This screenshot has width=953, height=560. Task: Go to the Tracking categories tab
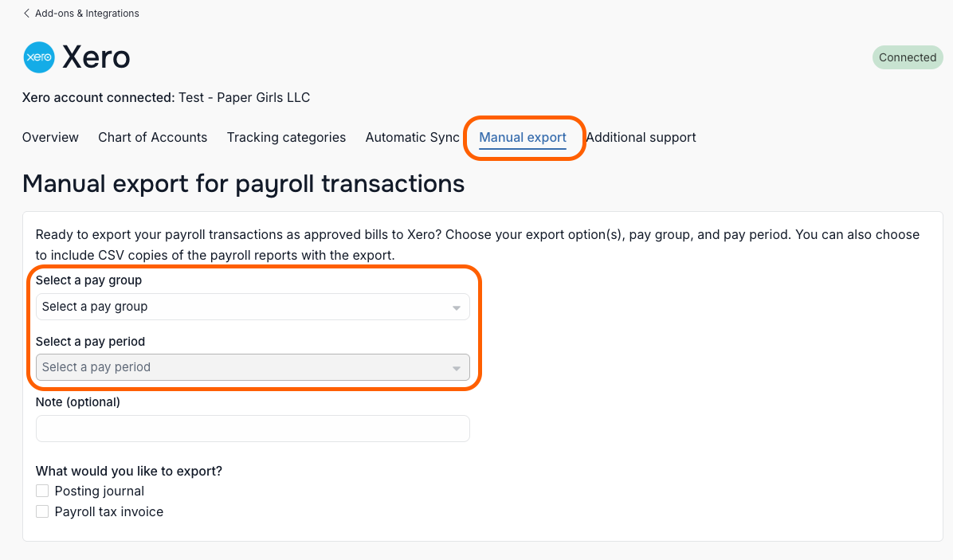tap(286, 137)
